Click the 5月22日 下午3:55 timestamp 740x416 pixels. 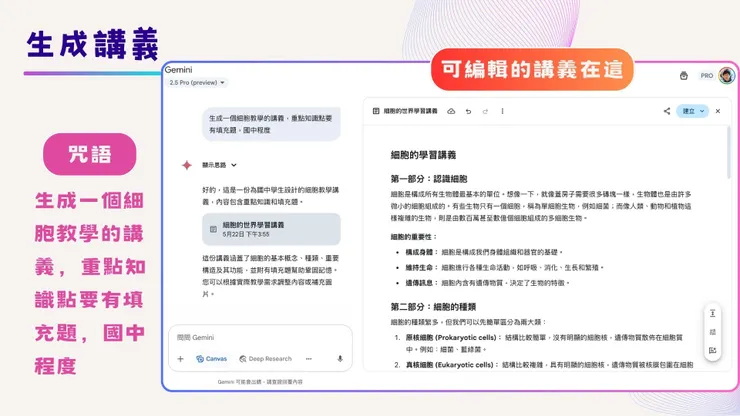point(246,234)
